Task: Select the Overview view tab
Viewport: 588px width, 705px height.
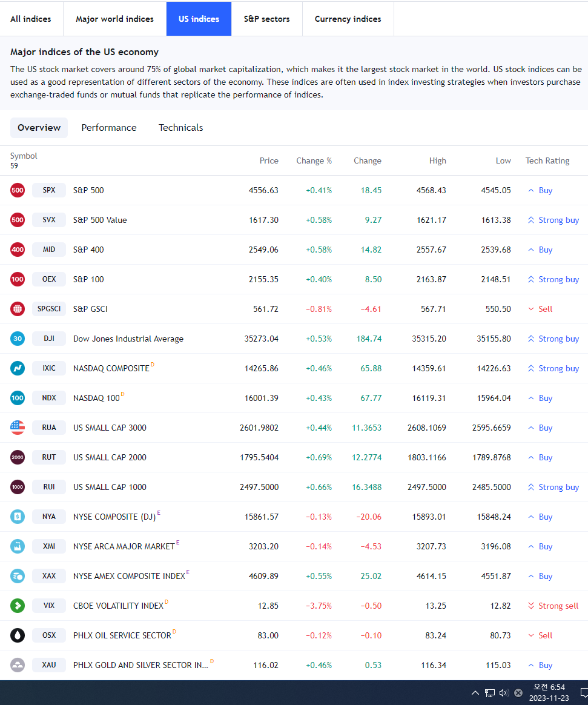Action: pyautogui.click(x=39, y=128)
